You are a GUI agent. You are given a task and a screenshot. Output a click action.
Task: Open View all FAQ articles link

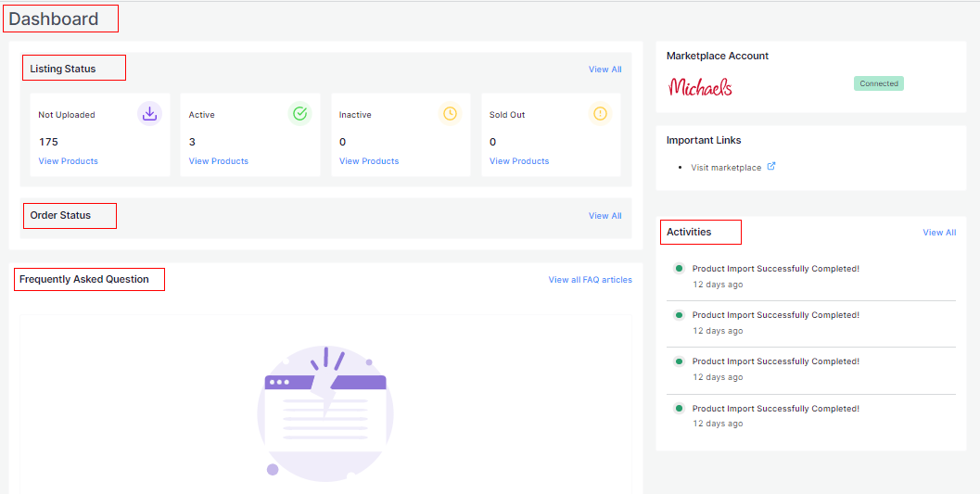(590, 280)
